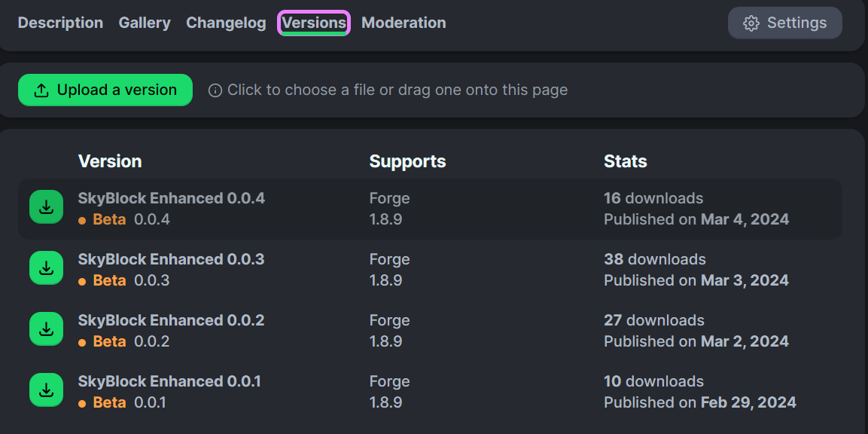Select the Versions tab
The height and width of the screenshot is (434, 868).
tap(314, 23)
